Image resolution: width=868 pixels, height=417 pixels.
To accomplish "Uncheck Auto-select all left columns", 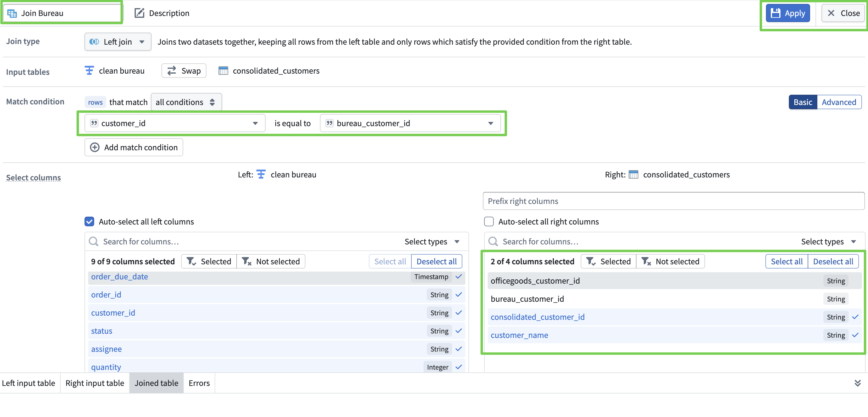I will [89, 222].
